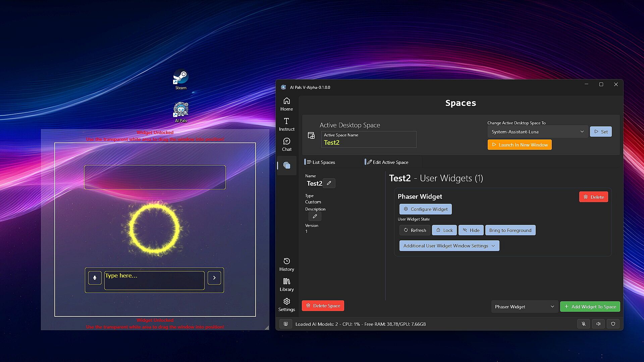This screenshot has width=644, height=362.
Task: Click the Launch In New Window button
Action: (520, 145)
